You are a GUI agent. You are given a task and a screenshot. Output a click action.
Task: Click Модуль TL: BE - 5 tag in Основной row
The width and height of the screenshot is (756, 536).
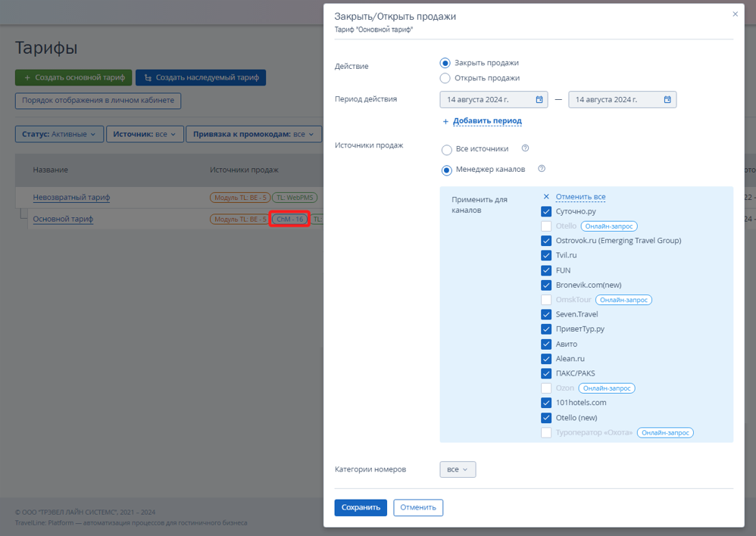click(x=240, y=220)
